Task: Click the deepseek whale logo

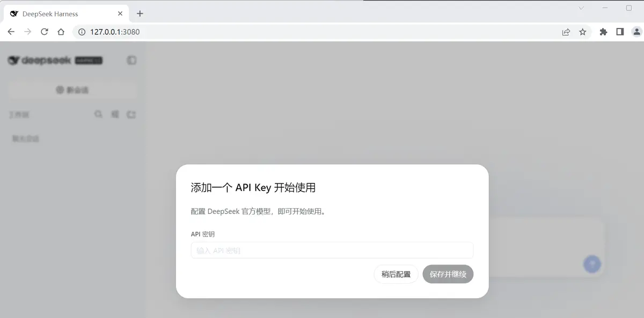Action: [x=14, y=61]
